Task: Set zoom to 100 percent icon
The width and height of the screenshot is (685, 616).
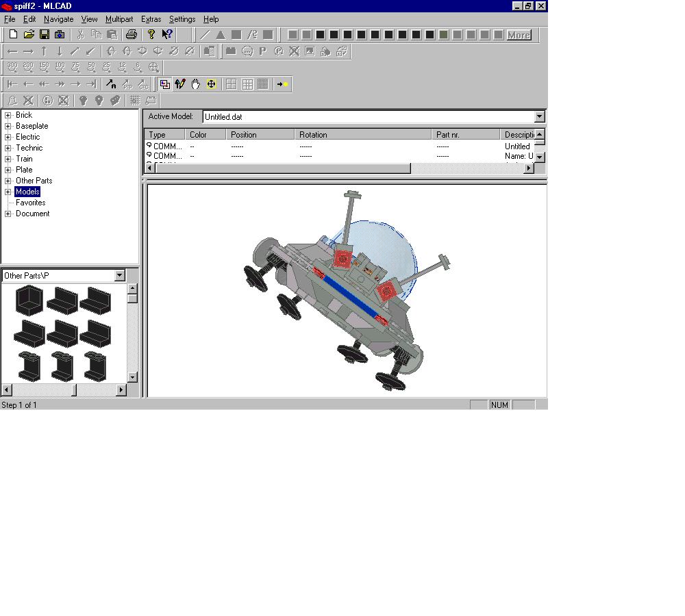Action: click(60, 67)
